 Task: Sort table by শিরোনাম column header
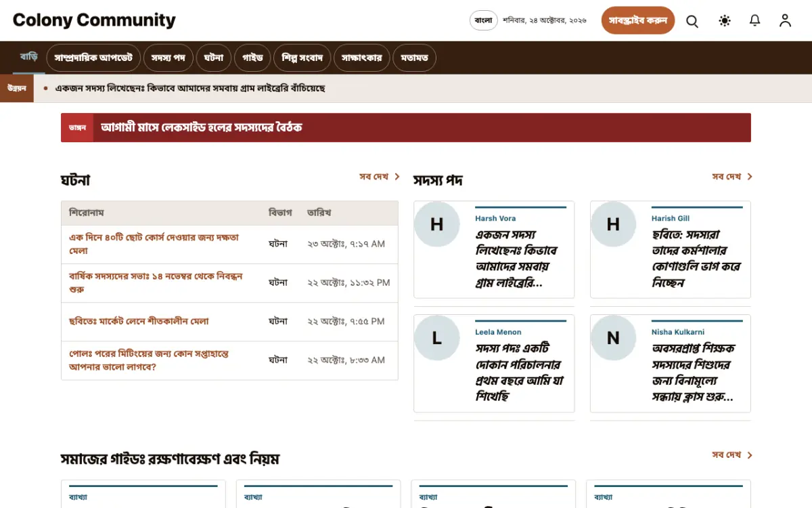click(x=86, y=213)
